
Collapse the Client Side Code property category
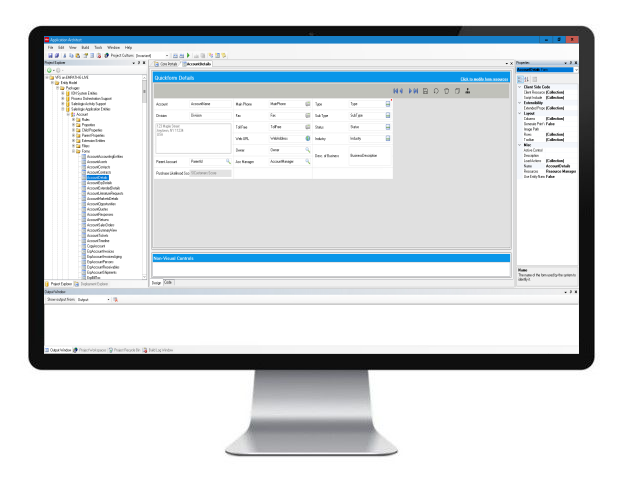click(x=520, y=87)
